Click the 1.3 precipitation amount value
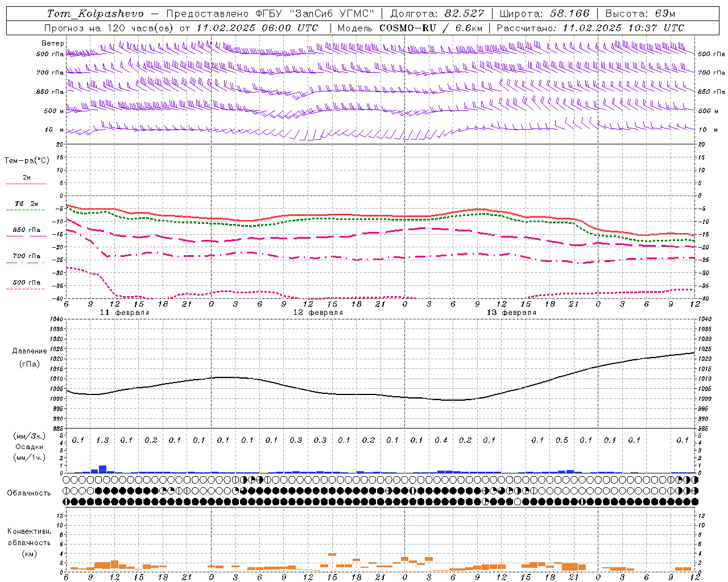This screenshot has width=728, height=582. (102, 440)
